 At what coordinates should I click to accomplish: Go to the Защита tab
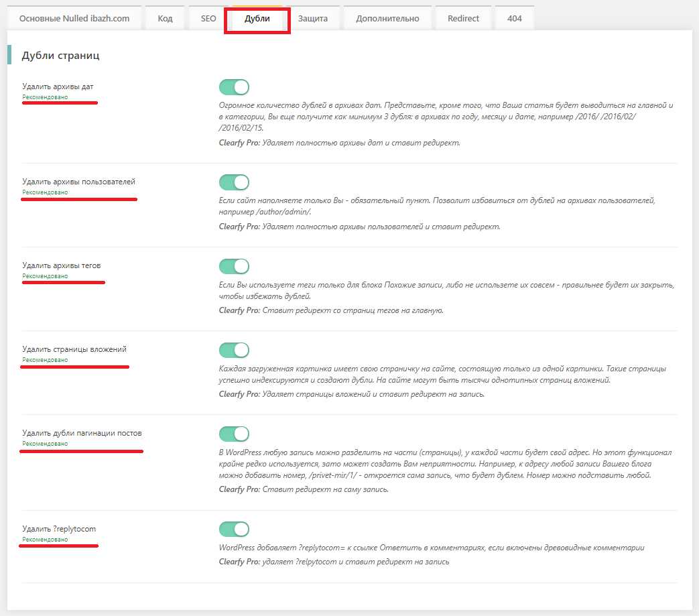313,18
